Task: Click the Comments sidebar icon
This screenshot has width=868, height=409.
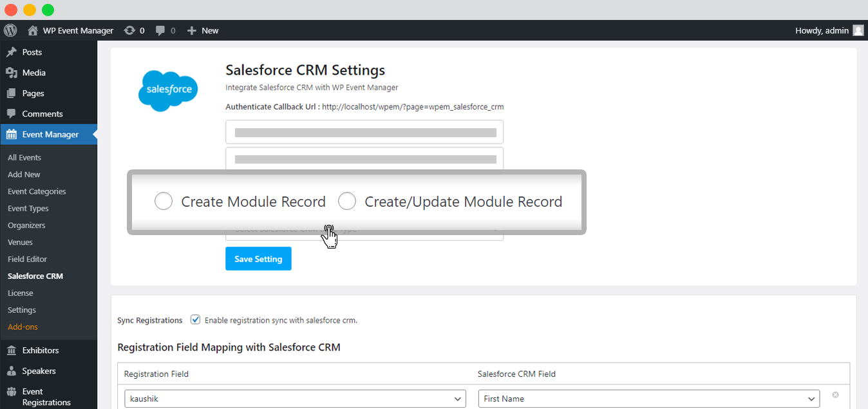Action: [x=11, y=114]
